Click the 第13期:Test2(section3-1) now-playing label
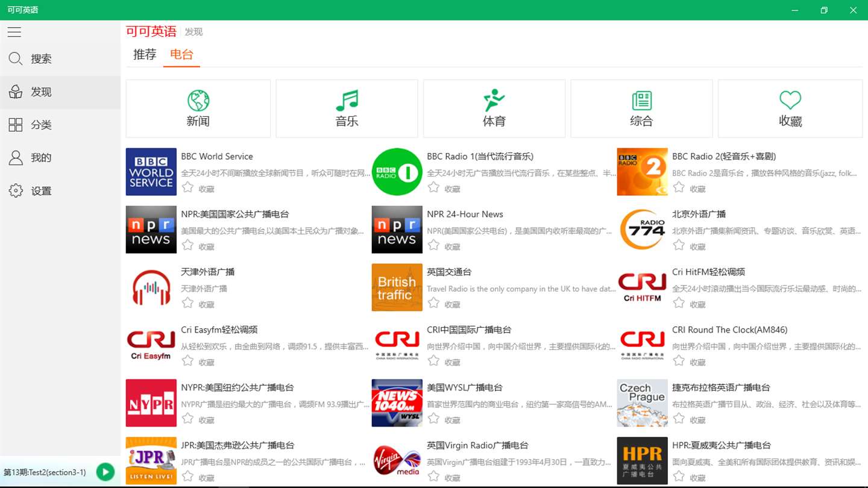Image resolution: width=868 pixels, height=488 pixels. click(45, 472)
